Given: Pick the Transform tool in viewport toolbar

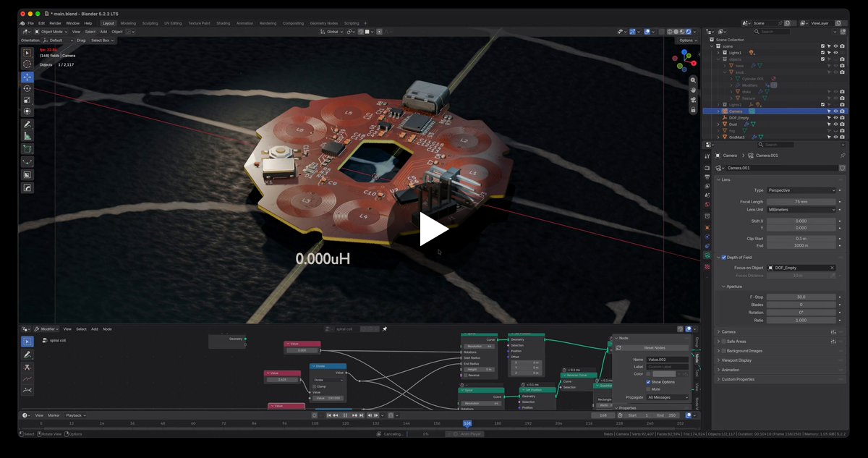Looking at the screenshot, I should pos(27,111).
